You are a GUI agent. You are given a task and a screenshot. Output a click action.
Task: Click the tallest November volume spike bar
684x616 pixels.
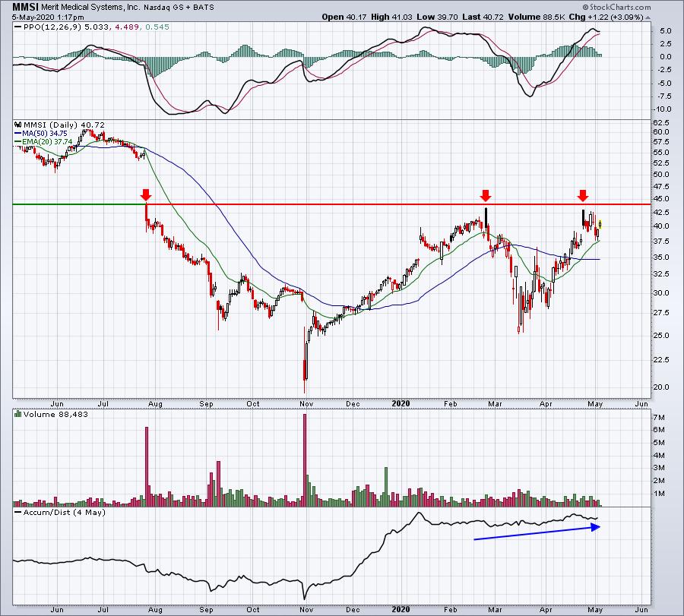305,460
